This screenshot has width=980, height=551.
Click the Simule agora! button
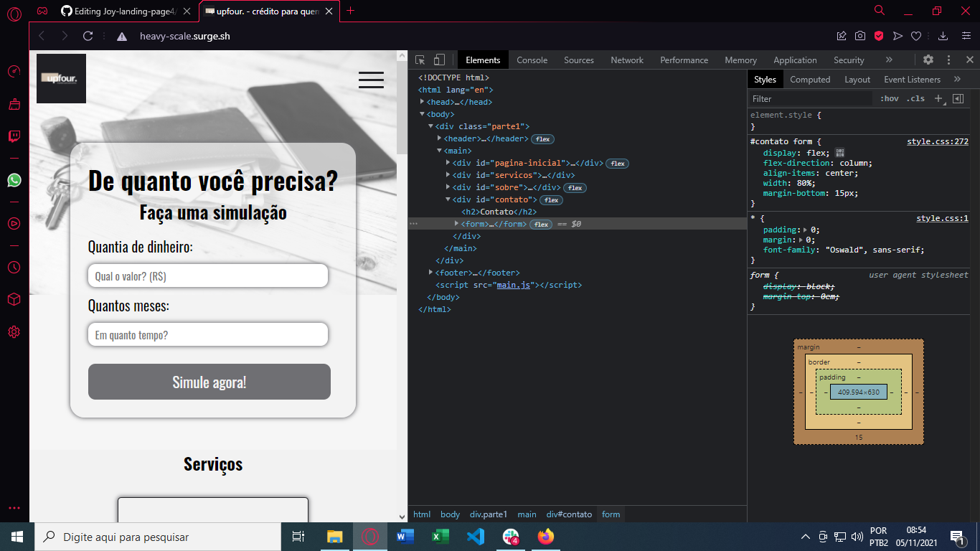click(x=209, y=382)
